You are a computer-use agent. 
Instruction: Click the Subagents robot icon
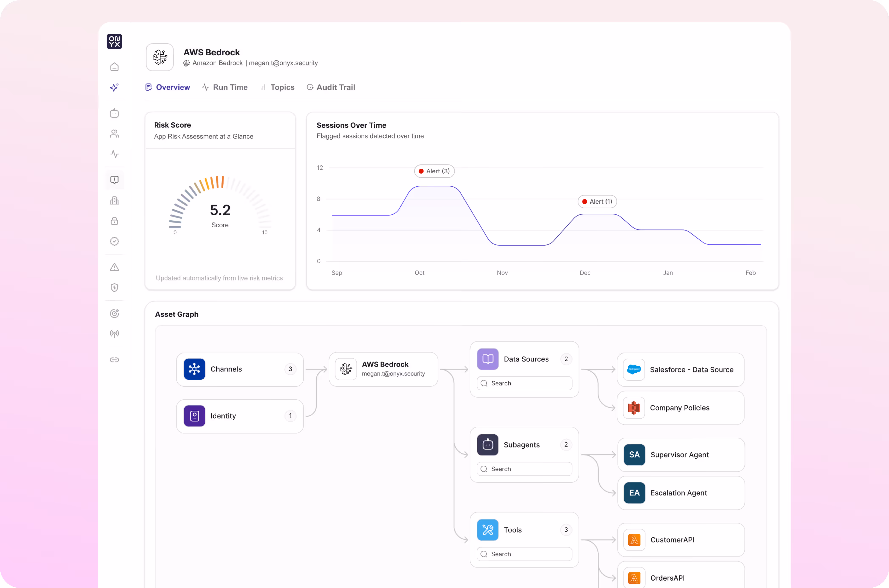click(x=487, y=445)
